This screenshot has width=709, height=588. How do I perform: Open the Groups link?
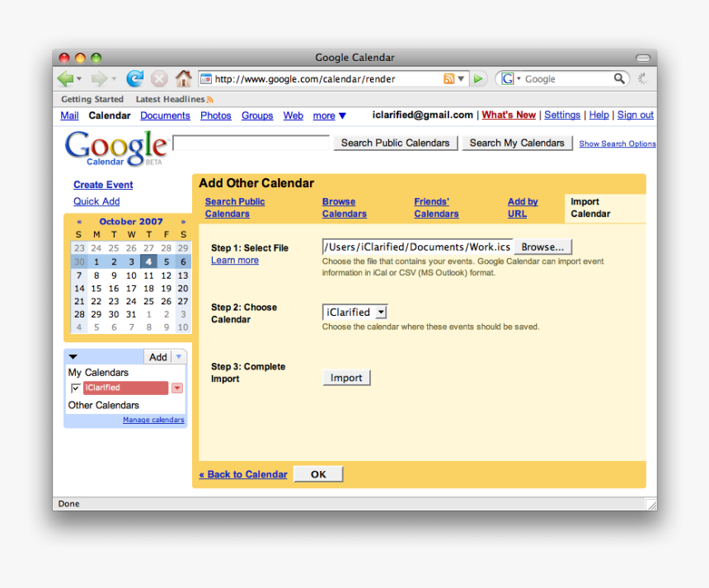click(257, 115)
